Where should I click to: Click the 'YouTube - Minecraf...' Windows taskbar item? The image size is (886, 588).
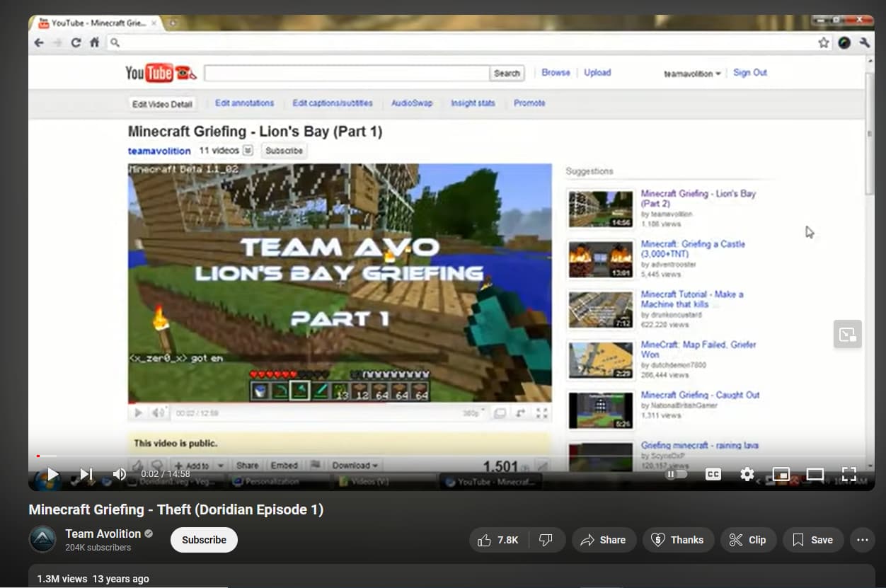click(x=490, y=482)
